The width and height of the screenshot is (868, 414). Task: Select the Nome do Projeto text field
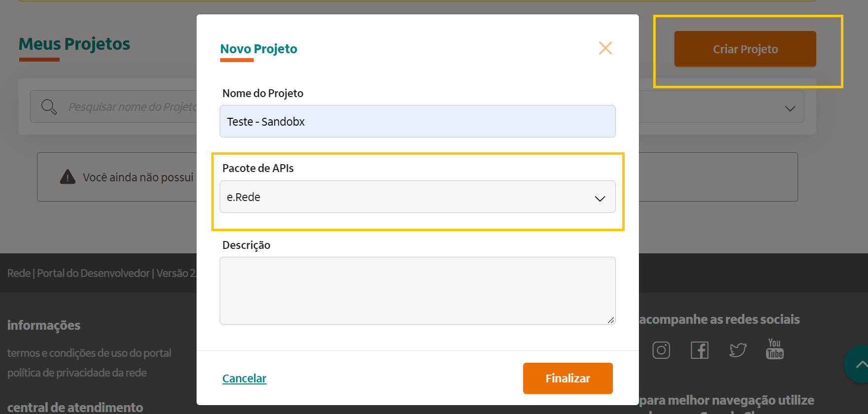tap(417, 121)
